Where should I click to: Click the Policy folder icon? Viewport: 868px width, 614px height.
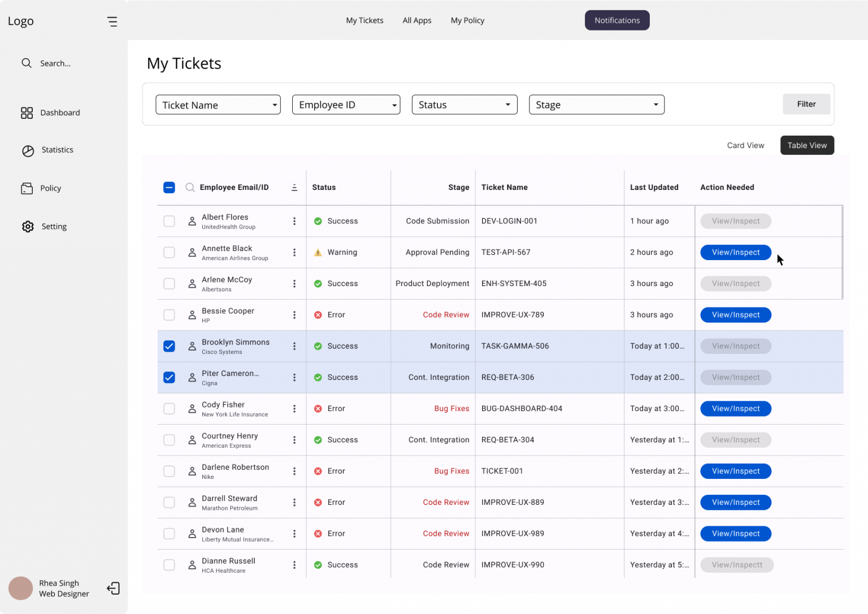pos(27,188)
